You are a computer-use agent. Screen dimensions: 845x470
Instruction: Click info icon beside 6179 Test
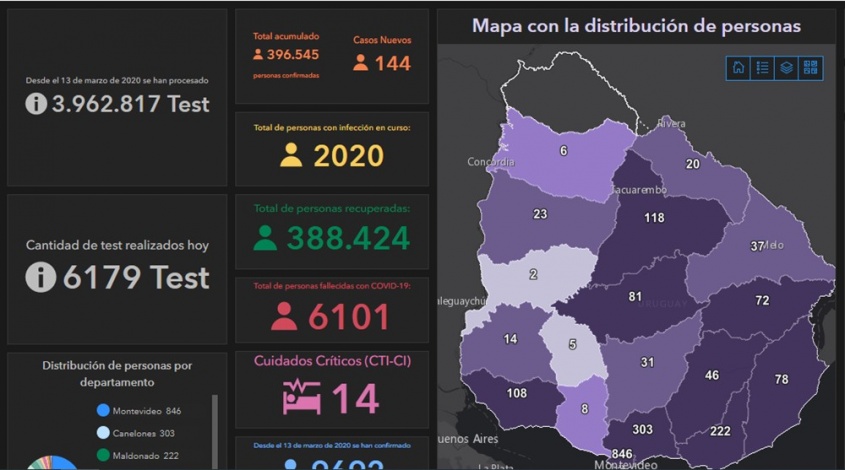pyautogui.click(x=40, y=277)
